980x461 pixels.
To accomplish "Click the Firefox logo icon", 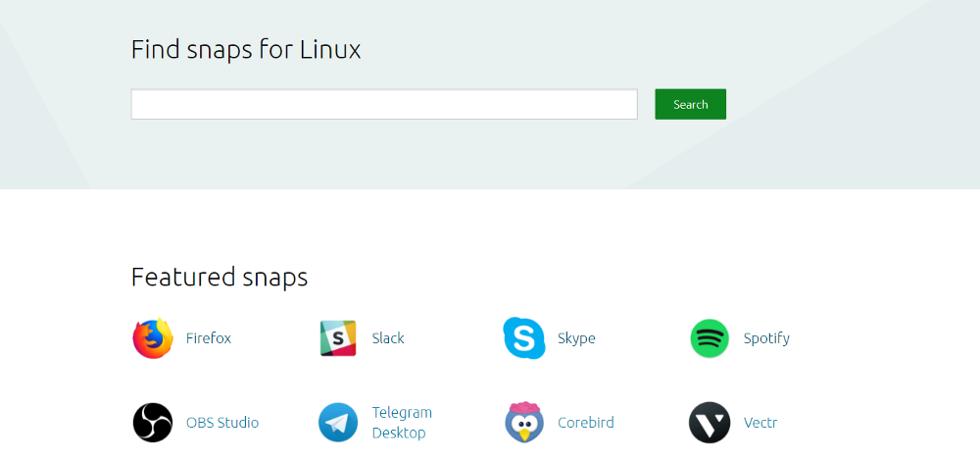I will (x=153, y=338).
